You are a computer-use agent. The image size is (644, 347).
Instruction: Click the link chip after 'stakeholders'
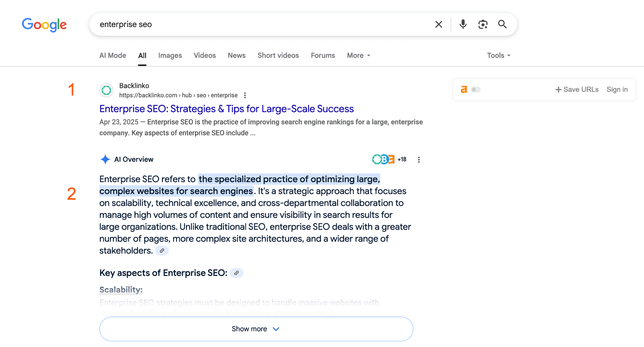click(x=162, y=251)
